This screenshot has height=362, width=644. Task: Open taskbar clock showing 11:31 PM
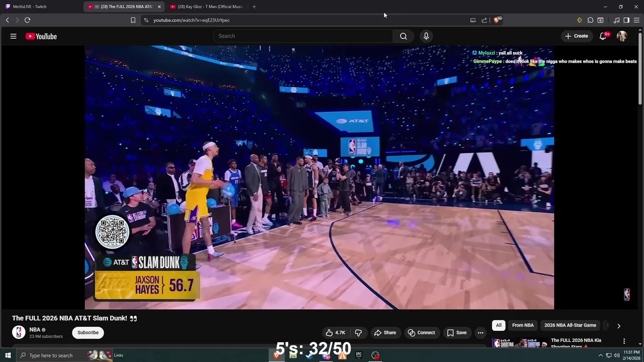[631, 355]
